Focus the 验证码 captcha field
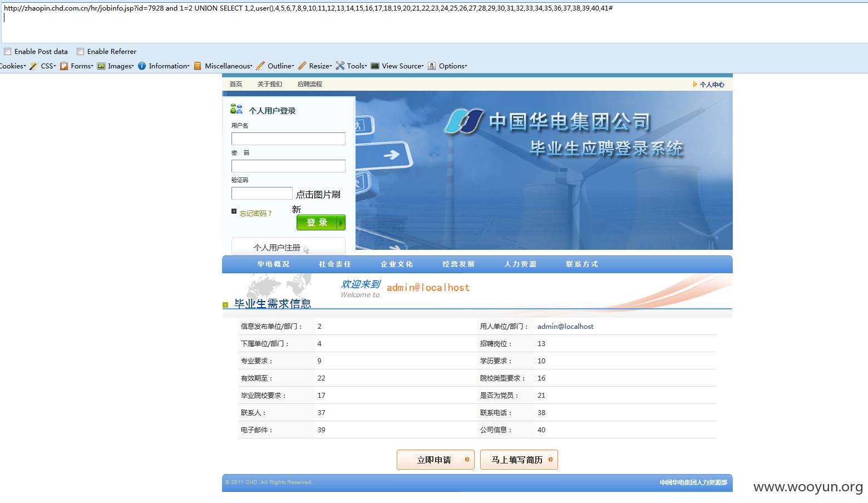Image resolution: width=868 pixels, height=503 pixels. [x=262, y=194]
